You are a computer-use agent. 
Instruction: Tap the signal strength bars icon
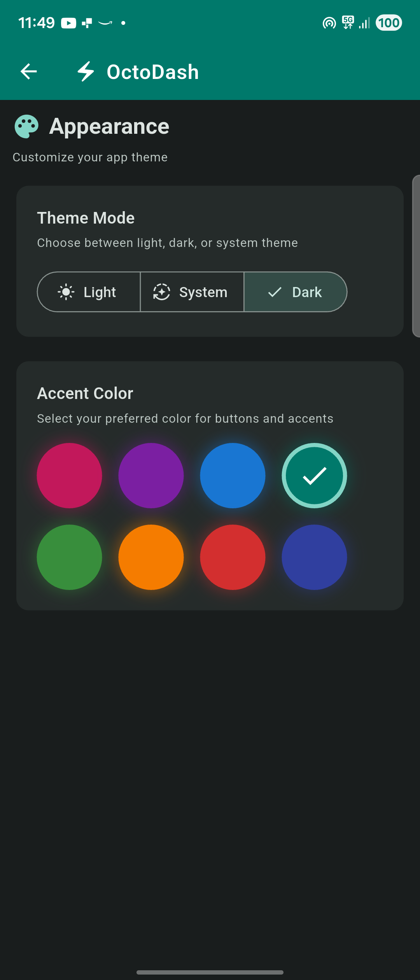point(364,23)
